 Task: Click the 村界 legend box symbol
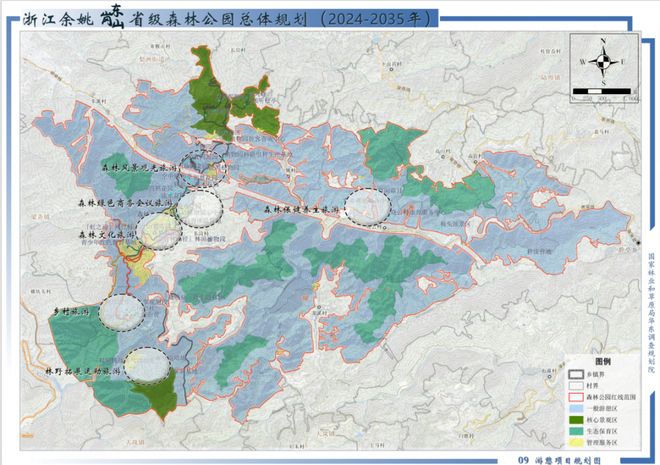(x=576, y=385)
